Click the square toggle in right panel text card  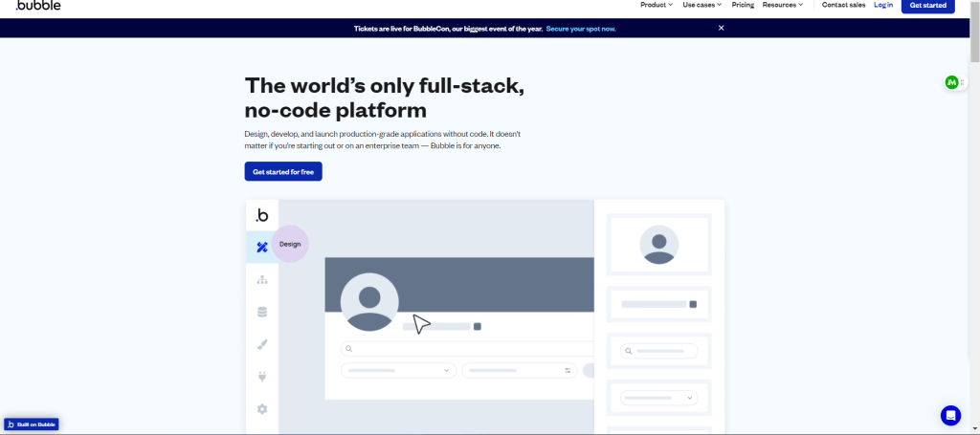693,304
